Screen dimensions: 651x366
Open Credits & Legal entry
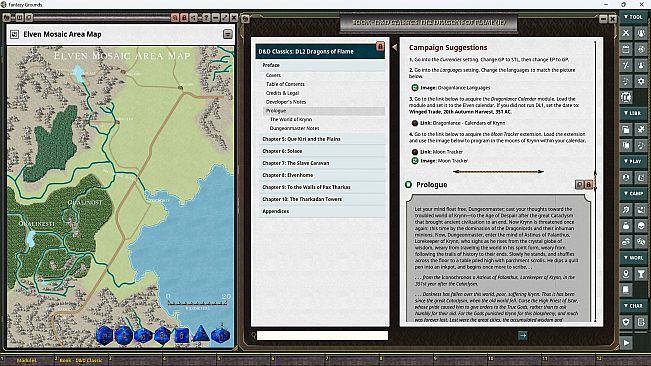[x=282, y=93]
